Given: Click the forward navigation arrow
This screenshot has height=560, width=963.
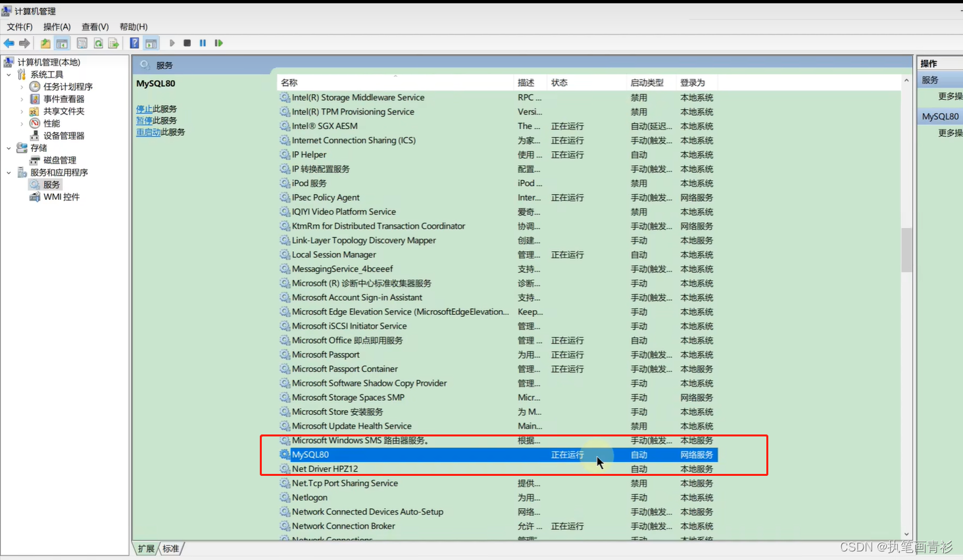Looking at the screenshot, I should click(24, 43).
